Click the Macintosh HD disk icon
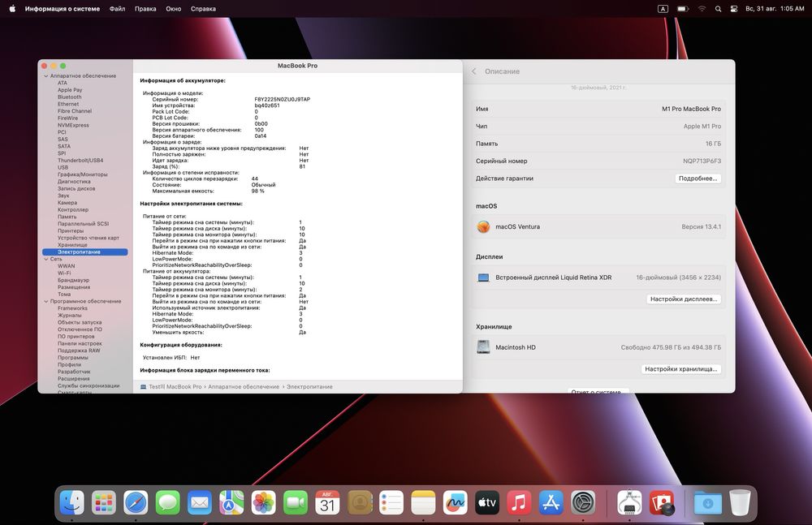812x525 pixels. click(x=483, y=347)
